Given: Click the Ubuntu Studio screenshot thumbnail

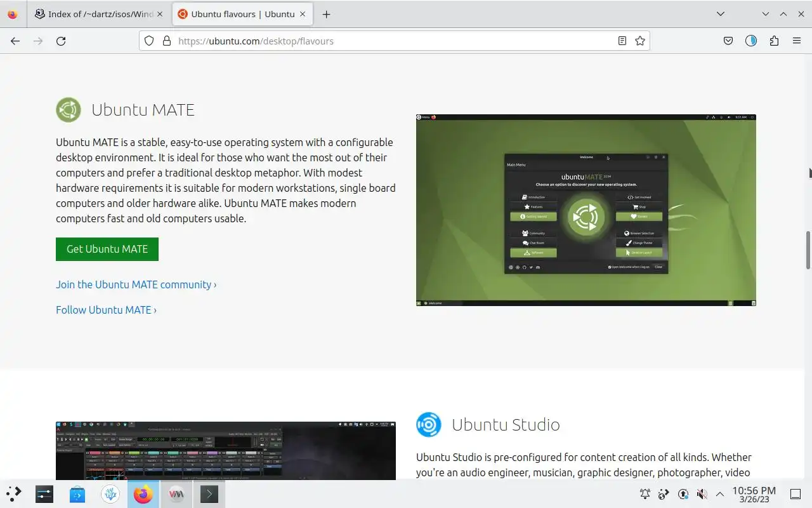Looking at the screenshot, I should [226, 450].
